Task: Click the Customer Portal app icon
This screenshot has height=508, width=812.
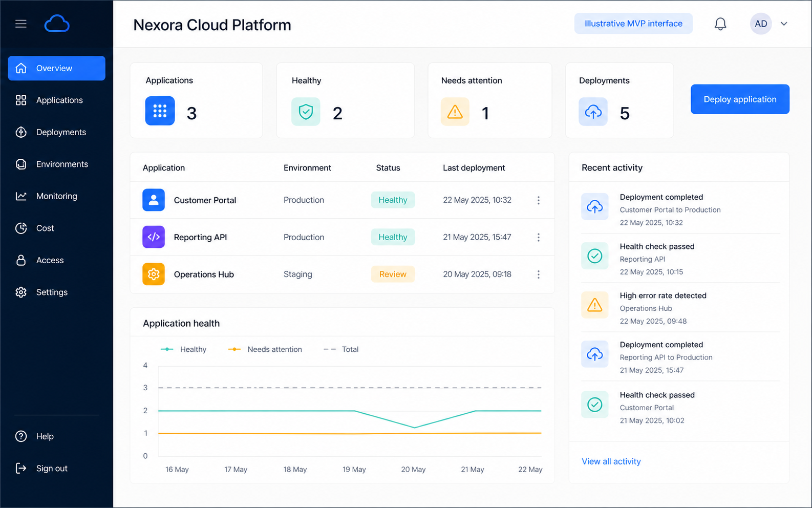Action: coord(154,200)
